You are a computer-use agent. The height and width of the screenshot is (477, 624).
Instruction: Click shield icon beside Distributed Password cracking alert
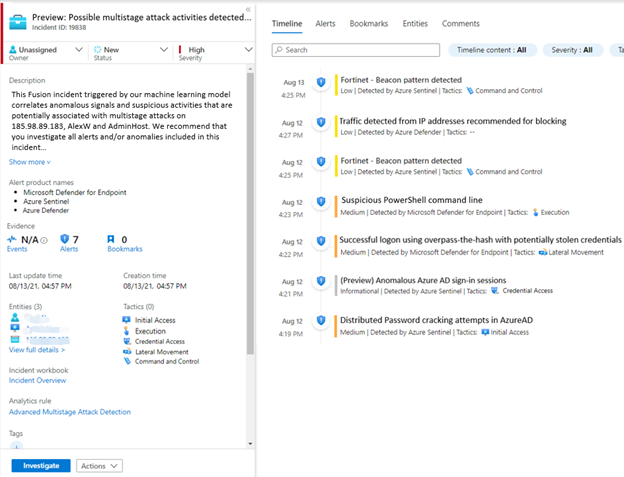coord(321,320)
